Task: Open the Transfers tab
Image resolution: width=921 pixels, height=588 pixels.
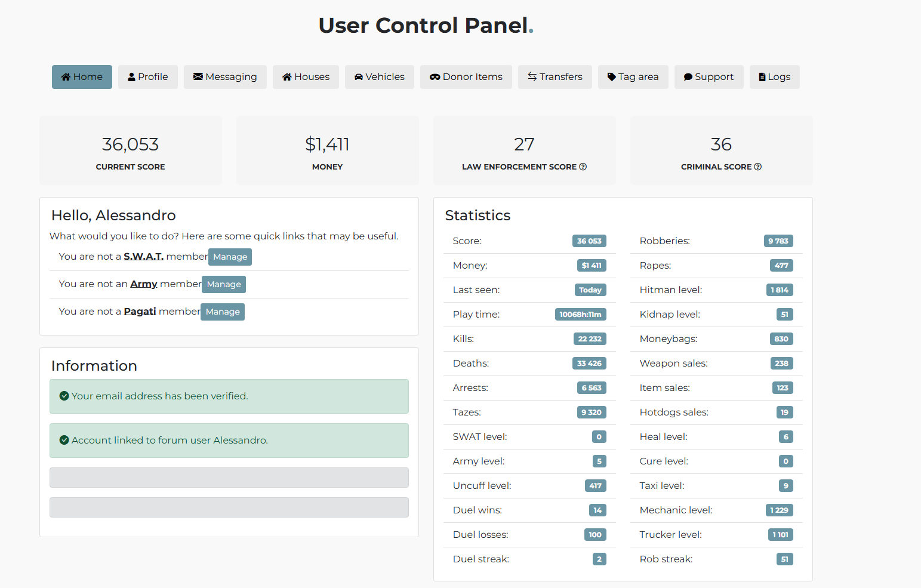Action: click(x=555, y=77)
